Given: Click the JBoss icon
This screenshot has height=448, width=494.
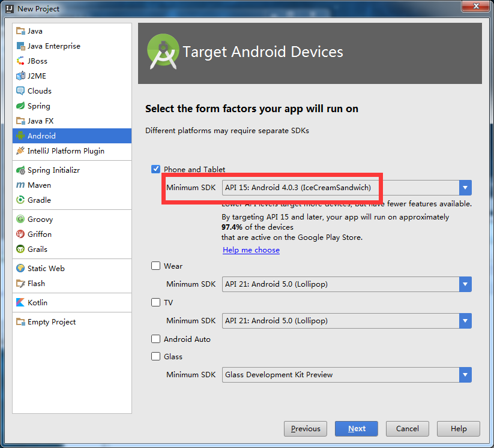Looking at the screenshot, I should [x=20, y=61].
